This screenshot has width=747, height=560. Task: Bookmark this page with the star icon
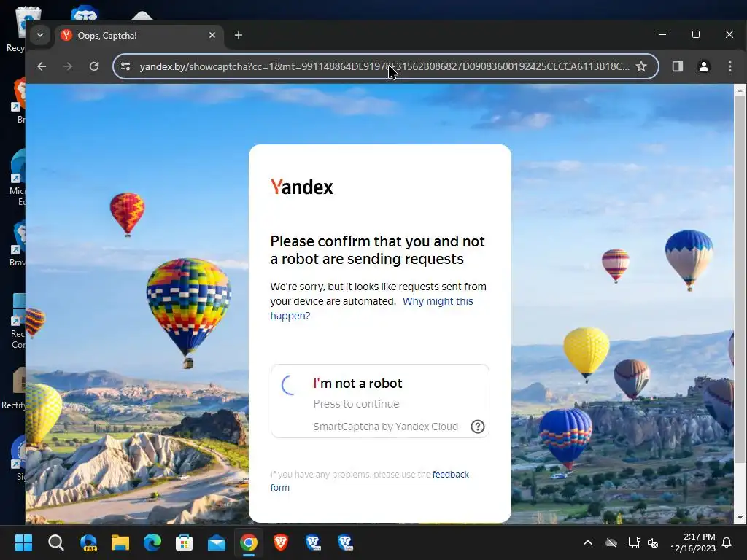click(x=641, y=66)
